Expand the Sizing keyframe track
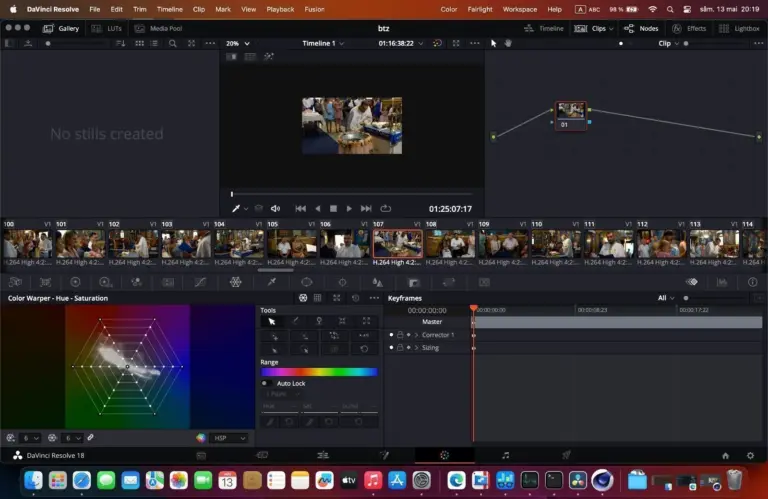This screenshot has height=499, width=768. 417,348
